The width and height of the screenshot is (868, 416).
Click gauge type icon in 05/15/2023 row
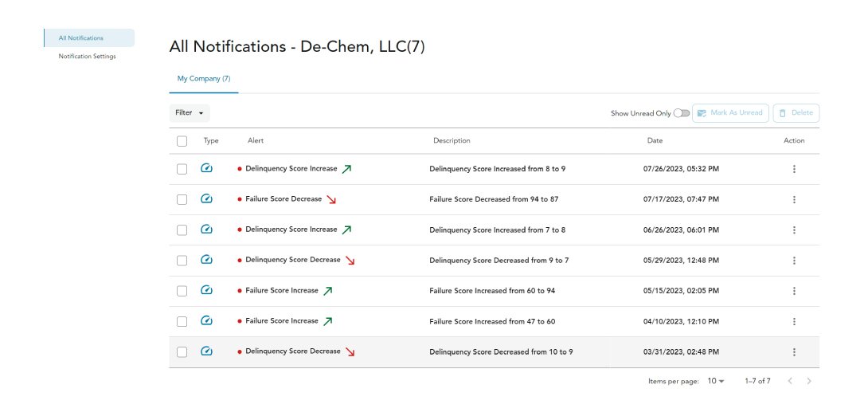(x=206, y=290)
